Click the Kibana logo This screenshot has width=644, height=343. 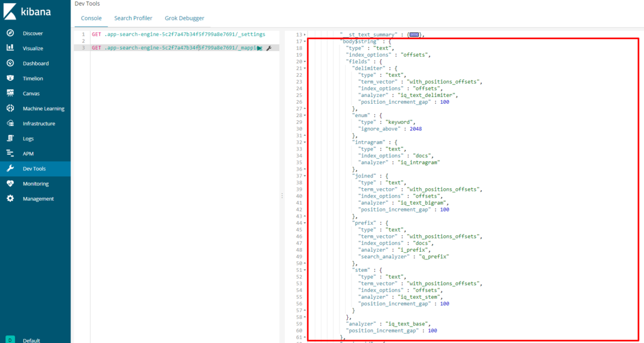click(x=27, y=11)
